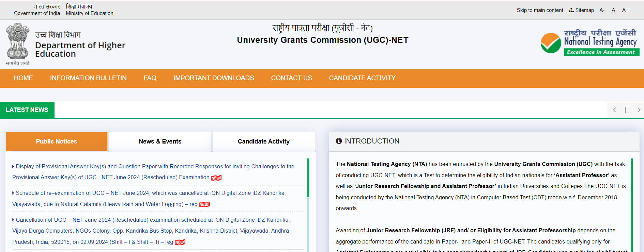Screen dimensions: 644x252
Task: Pause the latest news ticker
Action: (626, 110)
